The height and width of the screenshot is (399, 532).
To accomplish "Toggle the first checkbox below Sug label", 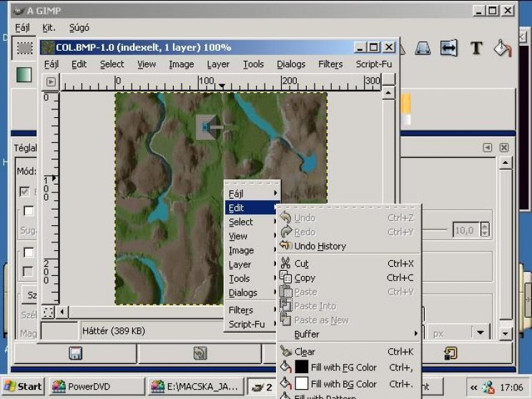I will click(29, 252).
